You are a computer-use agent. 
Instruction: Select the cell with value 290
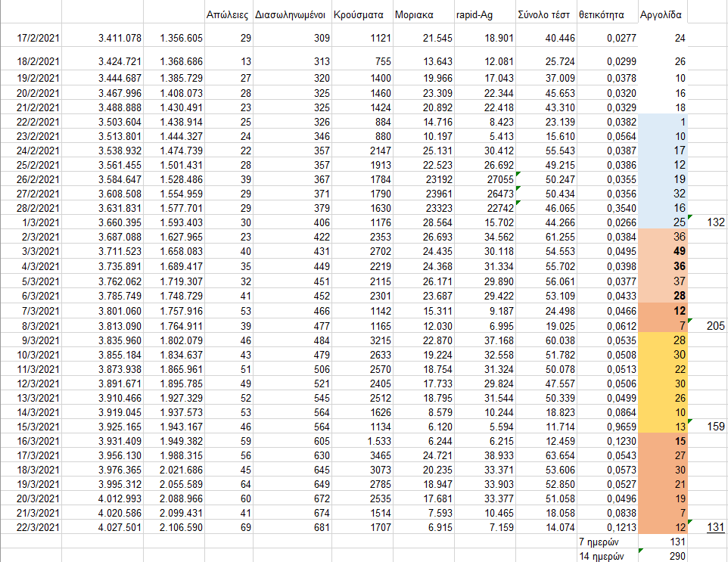click(x=664, y=556)
